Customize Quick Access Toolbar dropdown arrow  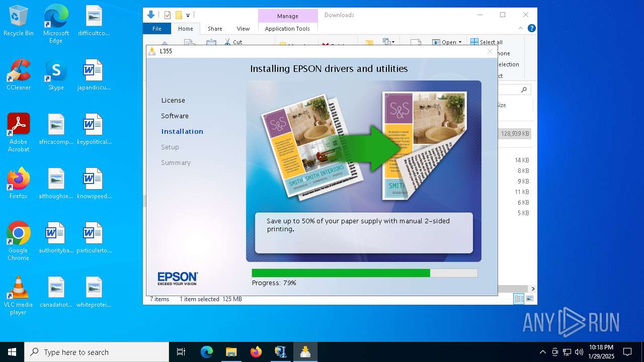(188, 16)
